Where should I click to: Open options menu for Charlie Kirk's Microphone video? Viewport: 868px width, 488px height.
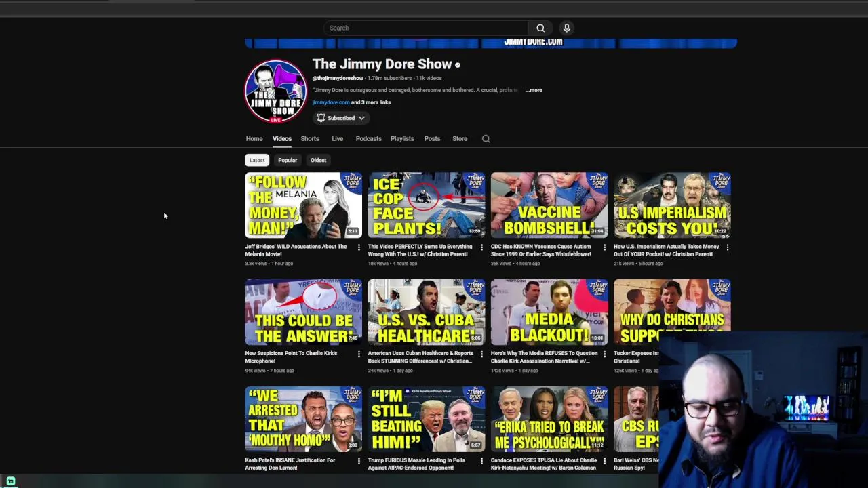359,354
